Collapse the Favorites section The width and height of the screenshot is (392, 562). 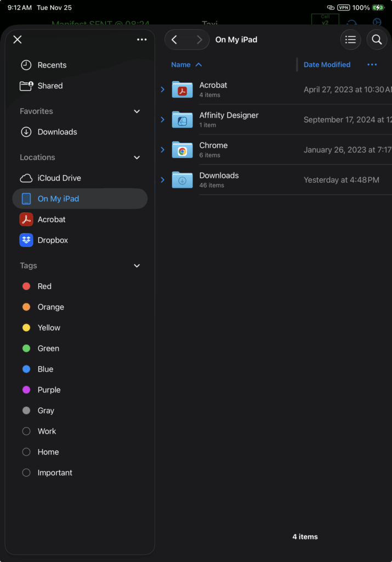coord(137,111)
